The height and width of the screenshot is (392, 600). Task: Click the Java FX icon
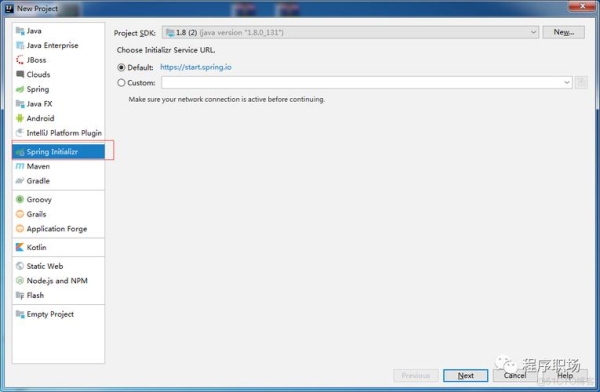click(x=20, y=104)
